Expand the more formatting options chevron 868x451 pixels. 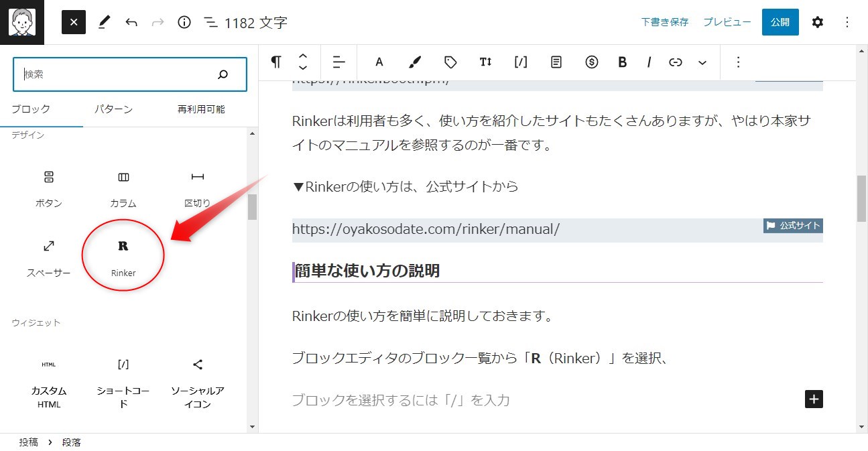coord(702,62)
